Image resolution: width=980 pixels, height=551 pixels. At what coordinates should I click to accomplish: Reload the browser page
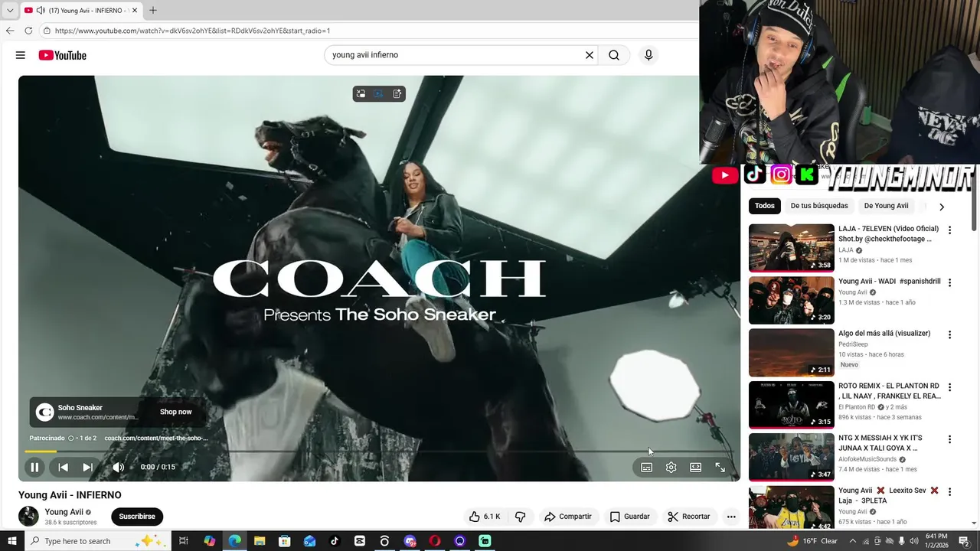tap(28, 31)
